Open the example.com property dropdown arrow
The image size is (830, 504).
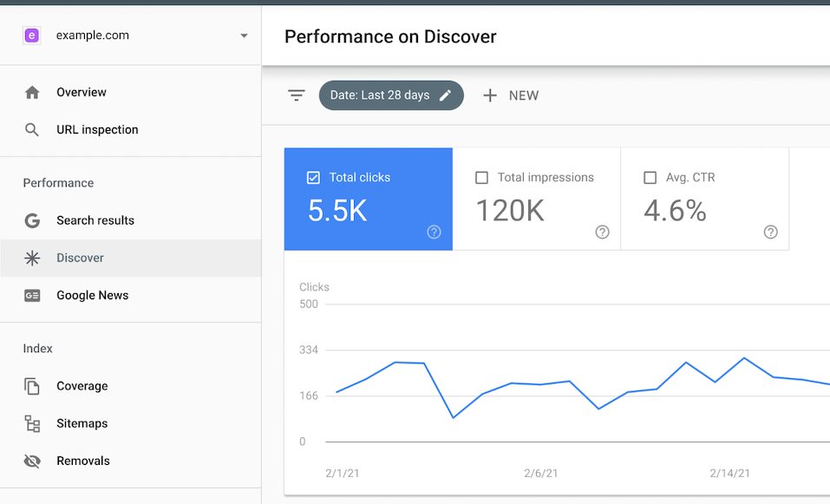(x=244, y=36)
